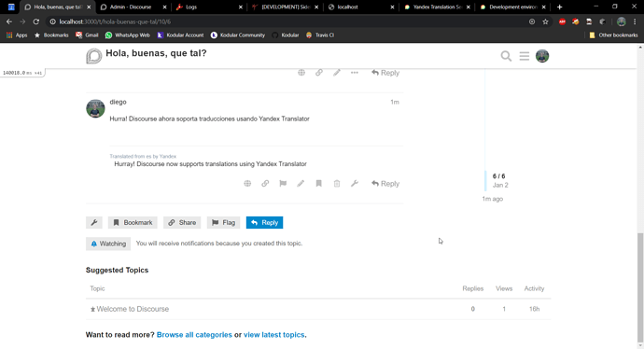
Task: Switch to the Admin - Discourse tab
Action: click(133, 7)
